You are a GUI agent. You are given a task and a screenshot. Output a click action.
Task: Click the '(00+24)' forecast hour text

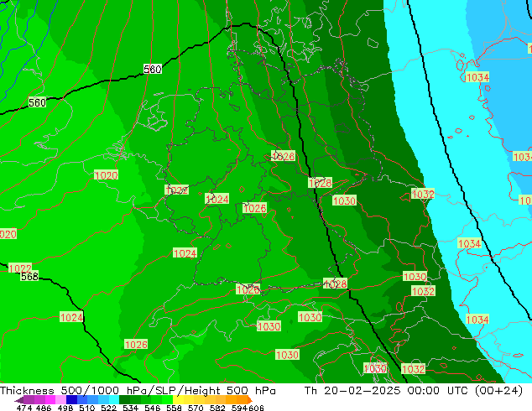498,391
